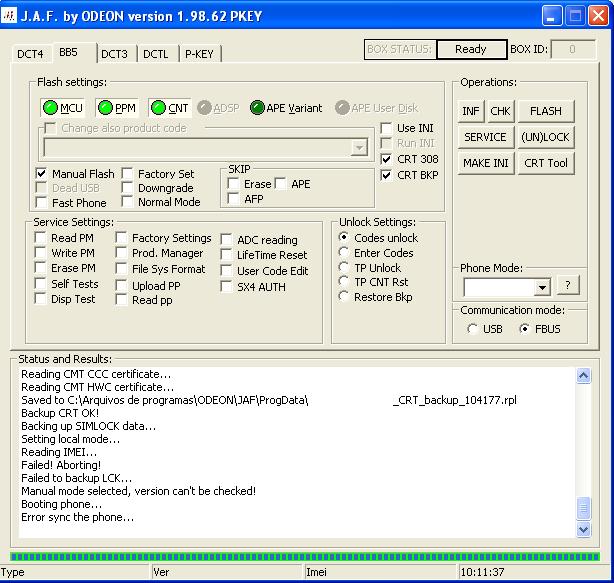Switch to the DCT4 tab
614x583 pixels.
pyautogui.click(x=30, y=53)
